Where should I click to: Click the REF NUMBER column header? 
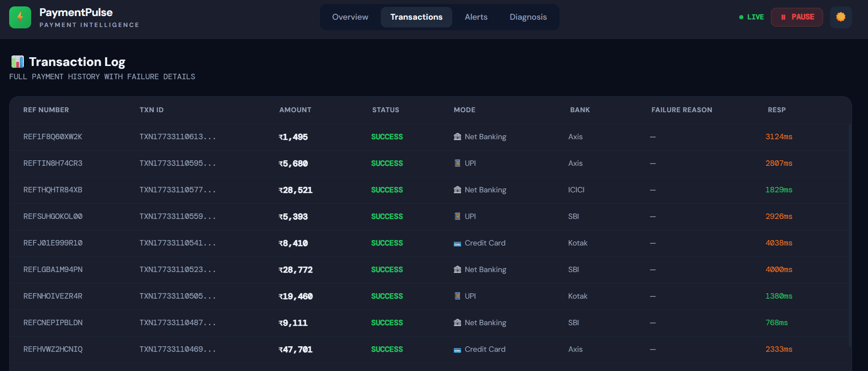(46, 110)
